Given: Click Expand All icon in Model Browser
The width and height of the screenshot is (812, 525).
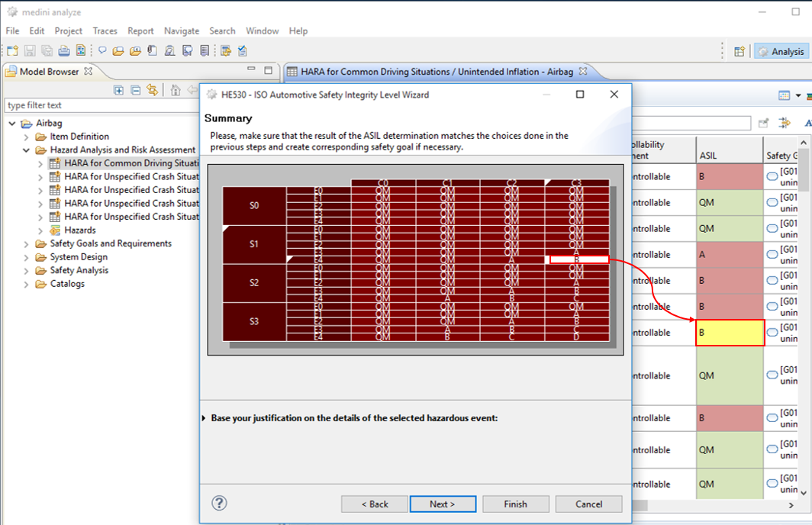Looking at the screenshot, I should (118, 90).
